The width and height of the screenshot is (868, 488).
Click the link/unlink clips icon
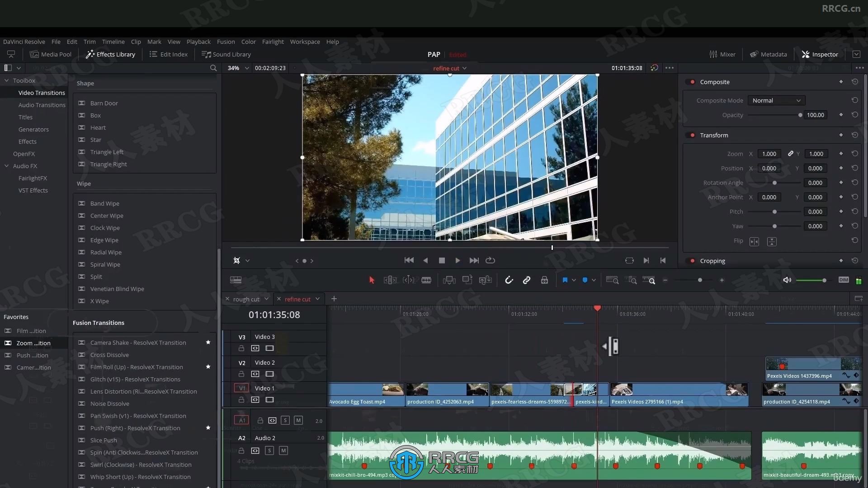526,280
